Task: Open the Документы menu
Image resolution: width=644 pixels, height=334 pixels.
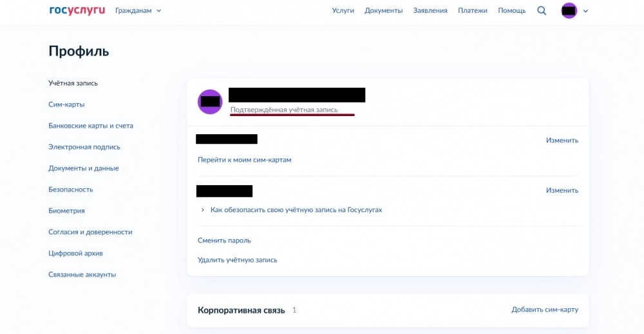Action: point(384,11)
